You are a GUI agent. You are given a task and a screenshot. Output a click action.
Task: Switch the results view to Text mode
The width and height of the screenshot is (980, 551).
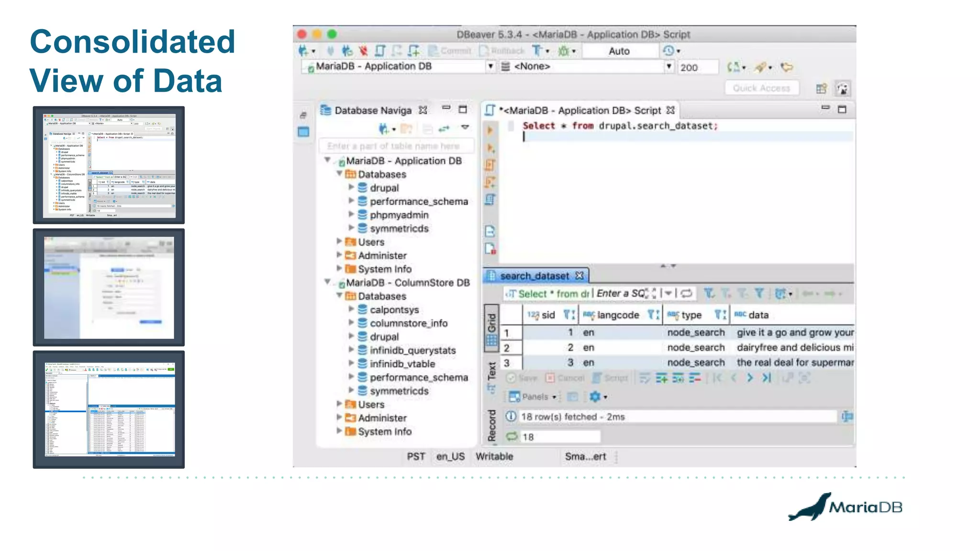(x=491, y=377)
